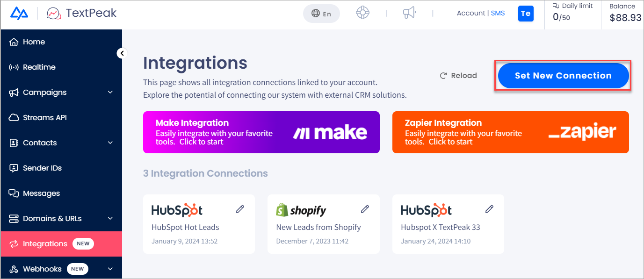Click the Contacts address book icon
This screenshot has height=279, width=644.
click(14, 143)
